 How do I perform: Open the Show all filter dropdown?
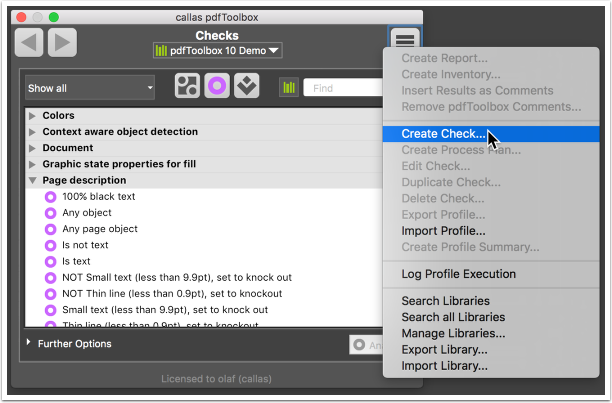tap(90, 88)
